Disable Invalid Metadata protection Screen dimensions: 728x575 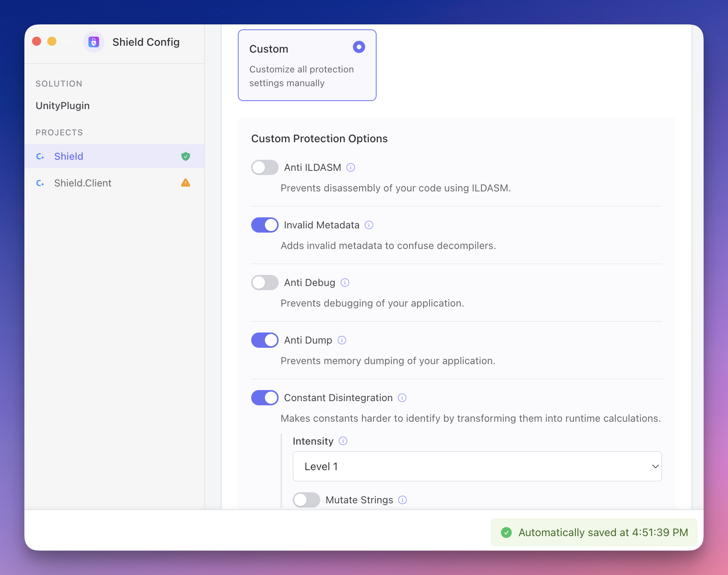tap(265, 225)
